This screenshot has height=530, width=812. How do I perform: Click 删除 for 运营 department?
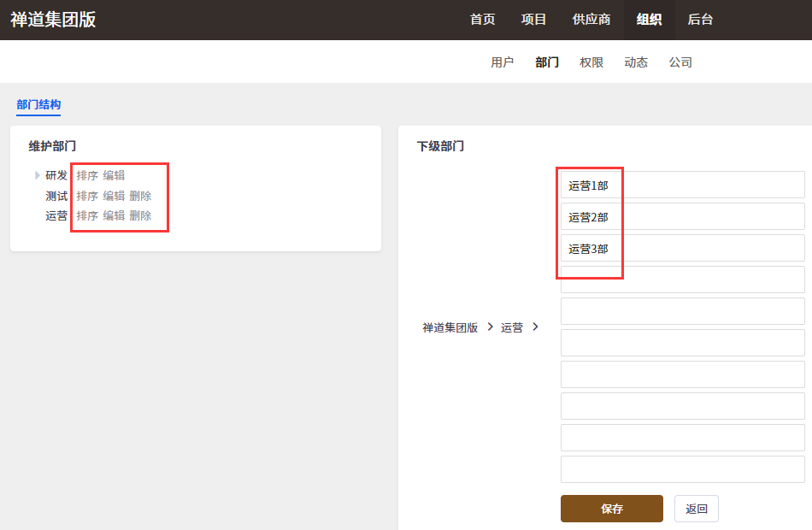[x=140, y=215]
